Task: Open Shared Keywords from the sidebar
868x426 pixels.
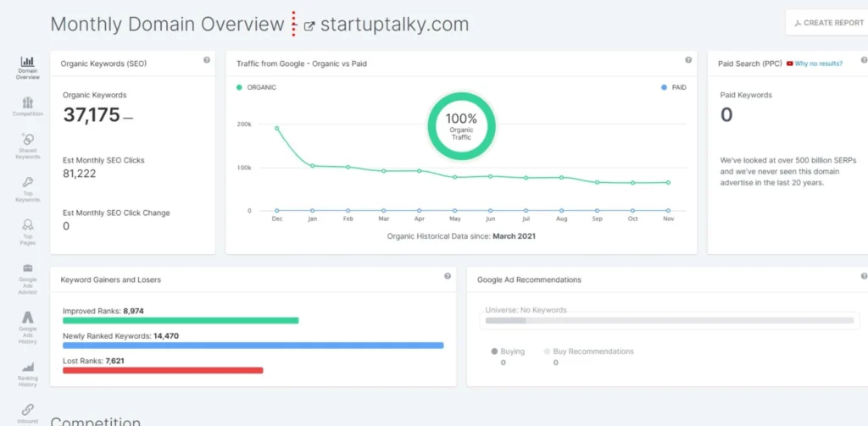Action: pos(28,146)
